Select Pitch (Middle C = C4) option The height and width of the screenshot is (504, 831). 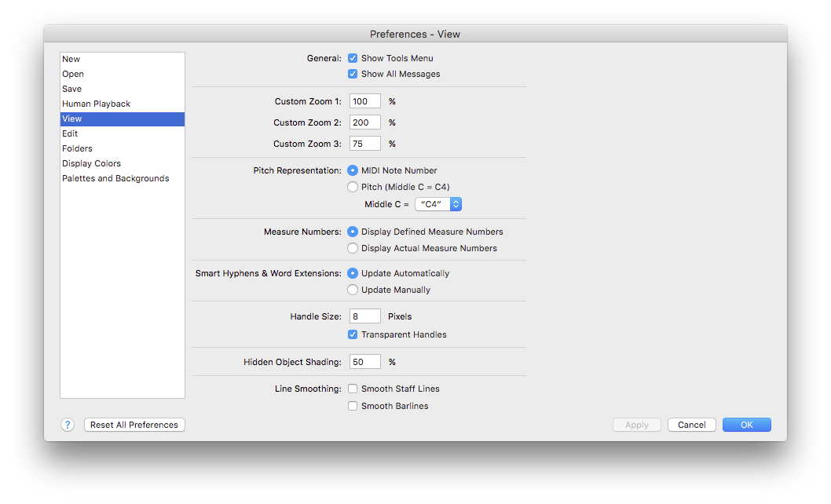point(353,187)
